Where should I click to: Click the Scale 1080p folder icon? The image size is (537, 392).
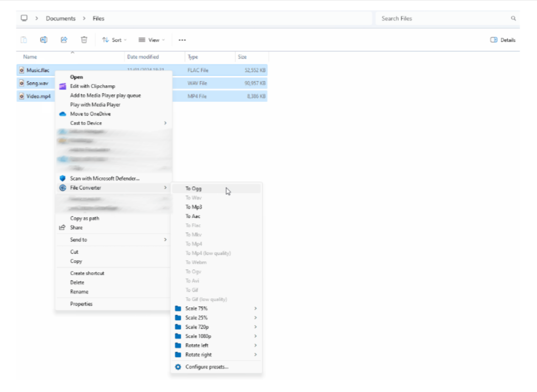tap(178, 336)
